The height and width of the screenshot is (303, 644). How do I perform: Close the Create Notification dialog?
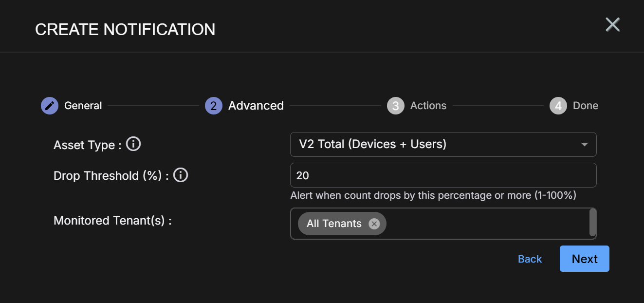[x=612, y=24]
